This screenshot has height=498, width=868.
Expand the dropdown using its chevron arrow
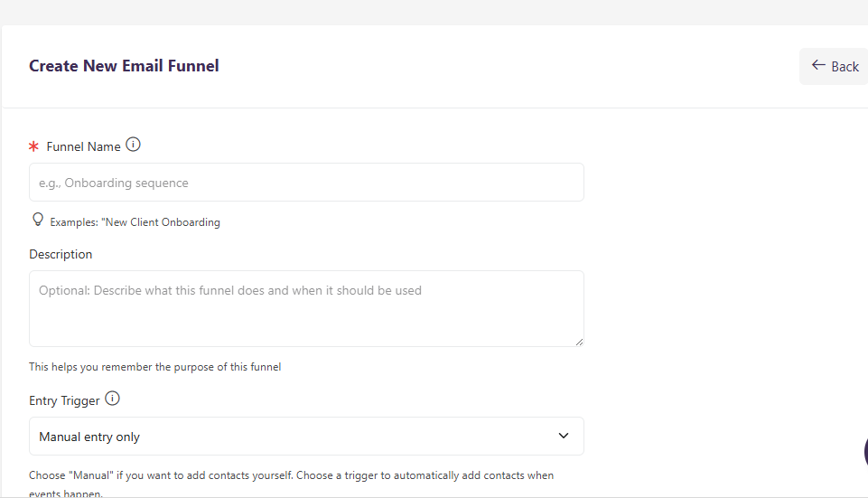(564, 436)
